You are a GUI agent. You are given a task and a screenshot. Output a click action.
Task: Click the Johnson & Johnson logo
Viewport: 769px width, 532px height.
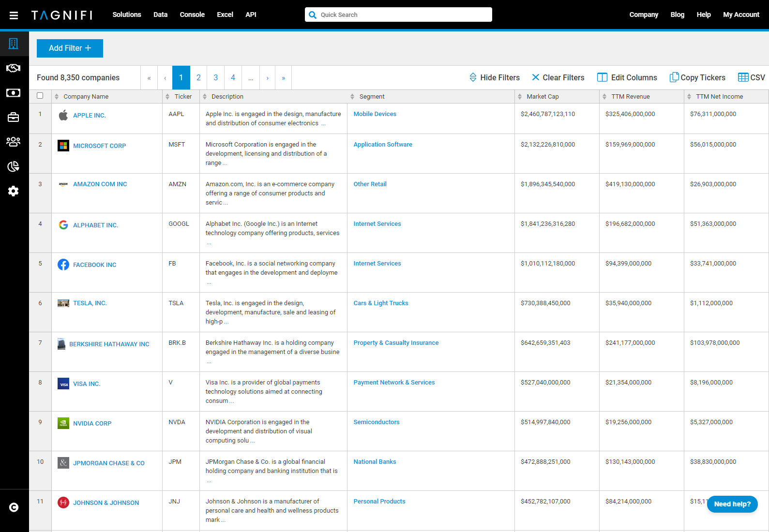tap(63, 502)
